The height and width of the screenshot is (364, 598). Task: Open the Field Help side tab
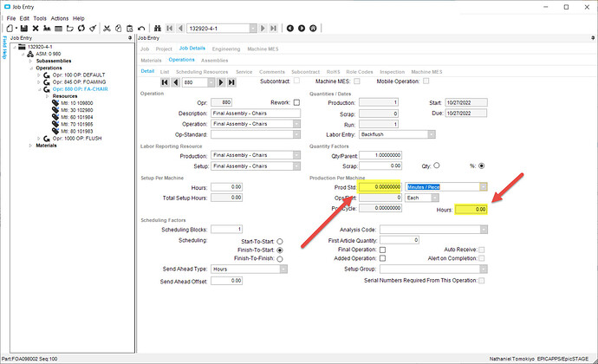pyautogui.click(x=4, y=48)
